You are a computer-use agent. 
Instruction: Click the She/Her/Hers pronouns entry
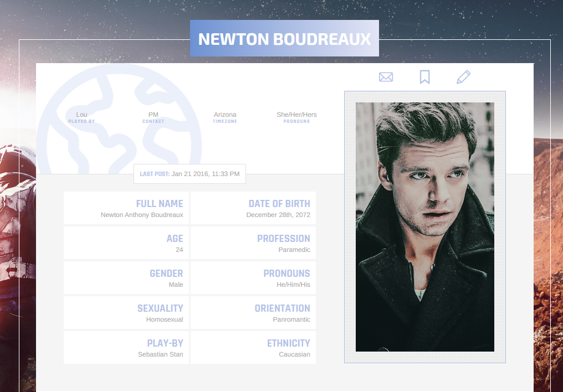point(296,117)
